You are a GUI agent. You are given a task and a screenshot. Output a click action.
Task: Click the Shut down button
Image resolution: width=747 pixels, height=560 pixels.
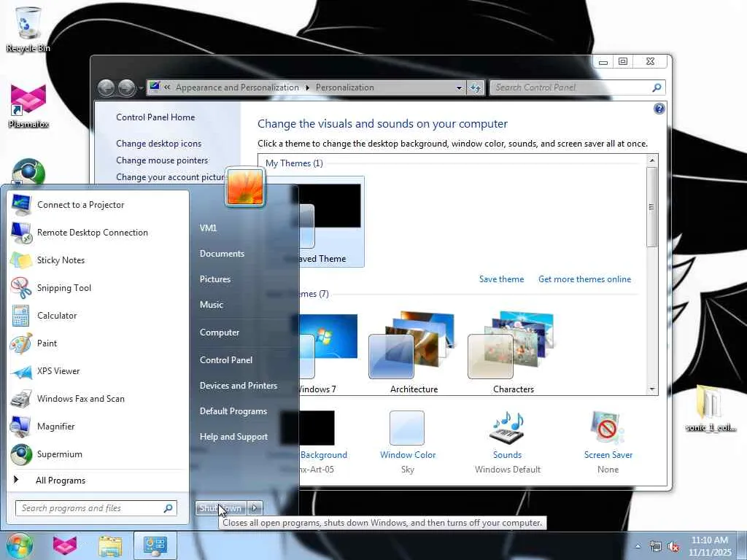tap(221, 508)
